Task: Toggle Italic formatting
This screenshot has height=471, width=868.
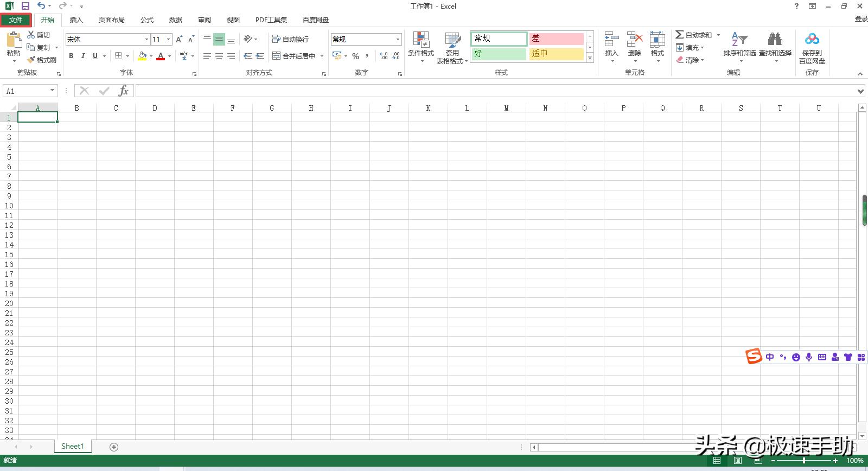Action: point(83,56)
